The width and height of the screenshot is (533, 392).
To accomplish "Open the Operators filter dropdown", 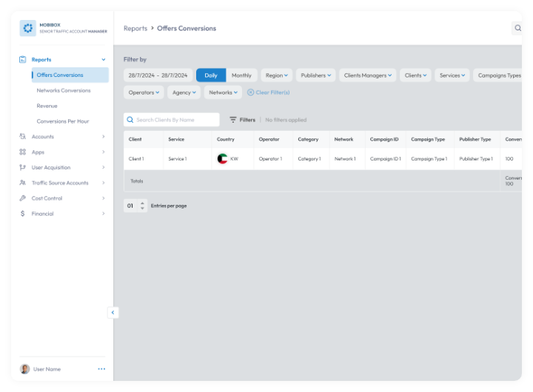I will (144, 92).
